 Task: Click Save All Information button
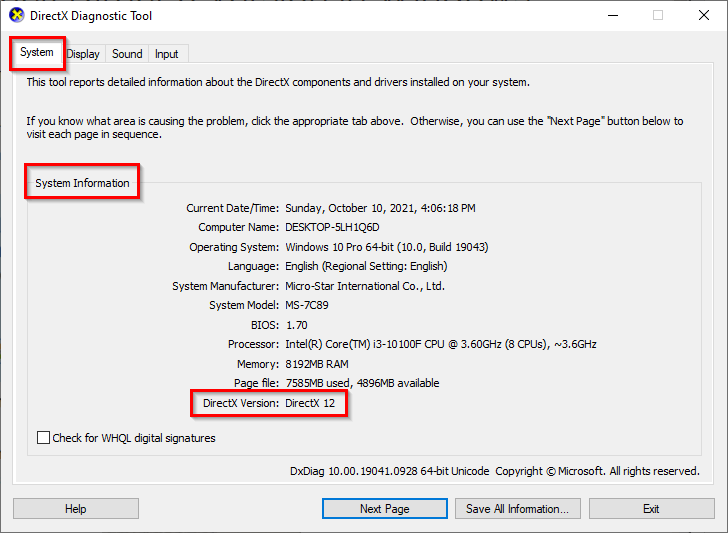tap(518, 509)
